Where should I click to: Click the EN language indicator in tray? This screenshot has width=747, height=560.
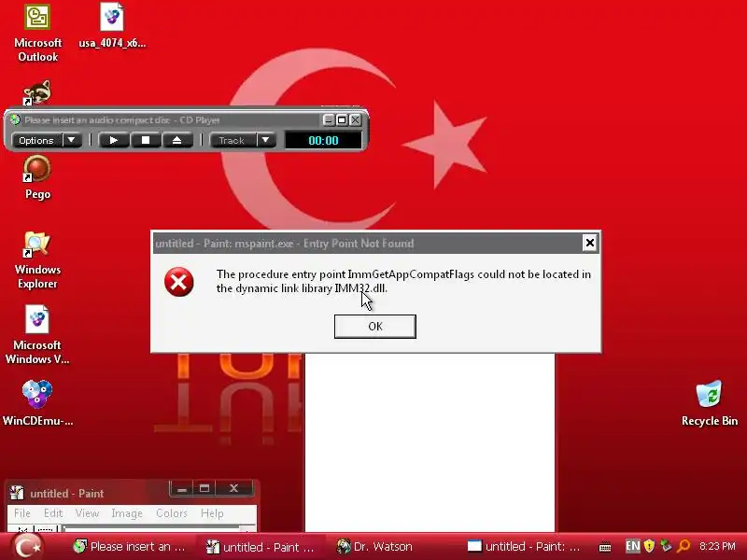coord(632,546)
